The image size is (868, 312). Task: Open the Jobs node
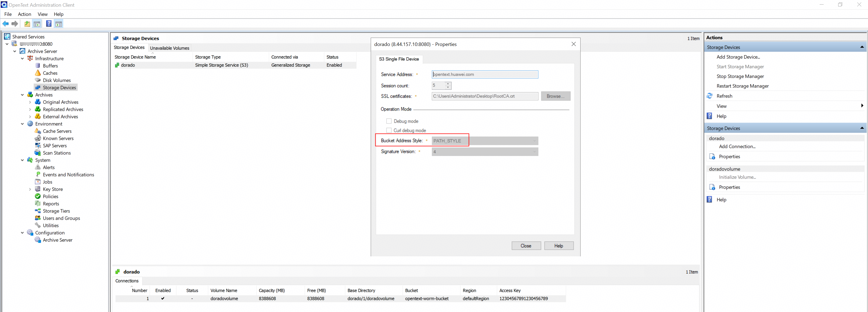point(48,182)
